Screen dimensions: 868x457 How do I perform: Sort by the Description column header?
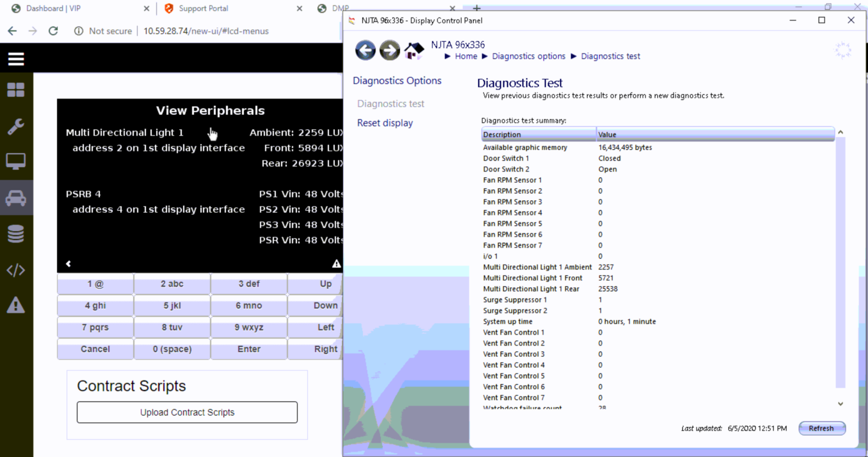pyautogui.click(x=538, y=135)
